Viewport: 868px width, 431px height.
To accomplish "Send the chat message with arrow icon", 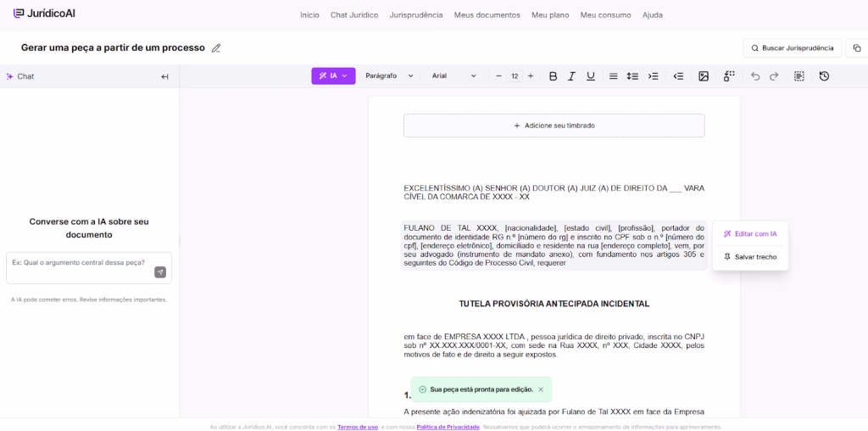I will tap(160, 272).
